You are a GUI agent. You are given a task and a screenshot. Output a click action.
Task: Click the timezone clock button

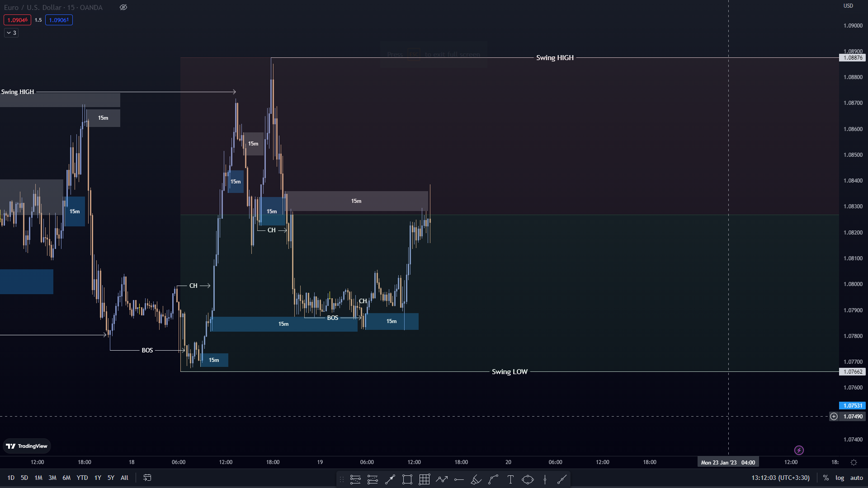coord(780,478)
